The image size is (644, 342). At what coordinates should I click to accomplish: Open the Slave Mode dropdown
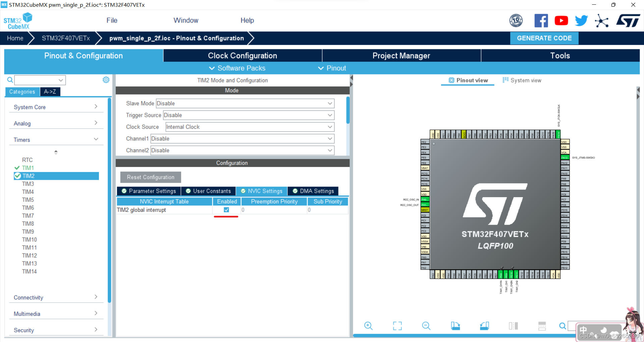coord(245,103)
